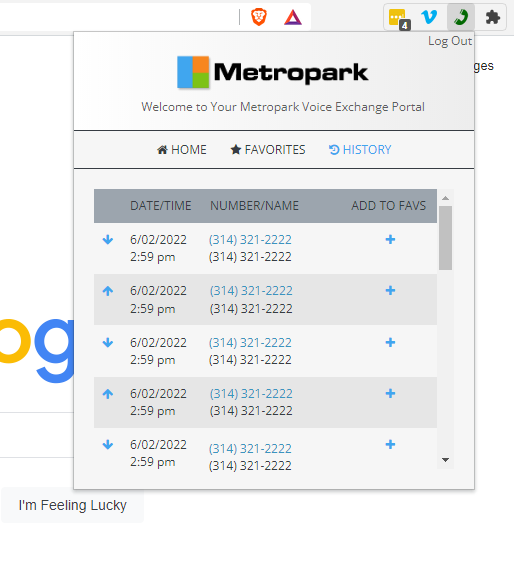Click the history list scrollbar thumb
The width and height of the screenshot is (514, 565).
(446, 238)
